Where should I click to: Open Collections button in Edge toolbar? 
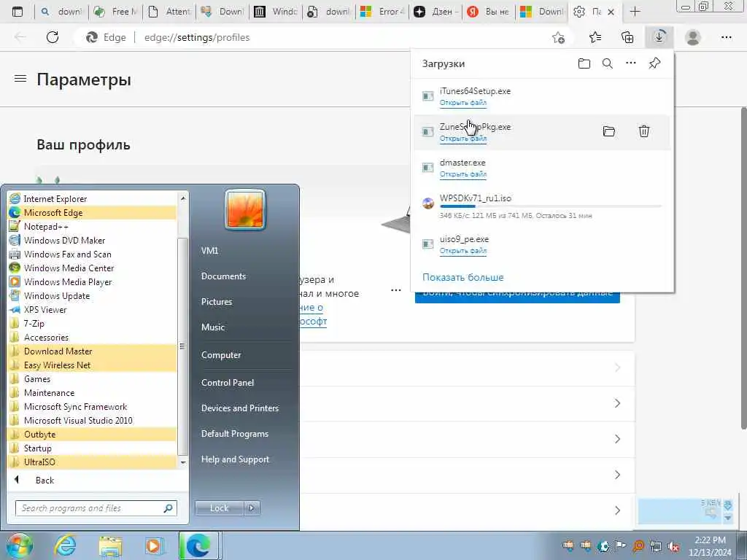point(627,37)
